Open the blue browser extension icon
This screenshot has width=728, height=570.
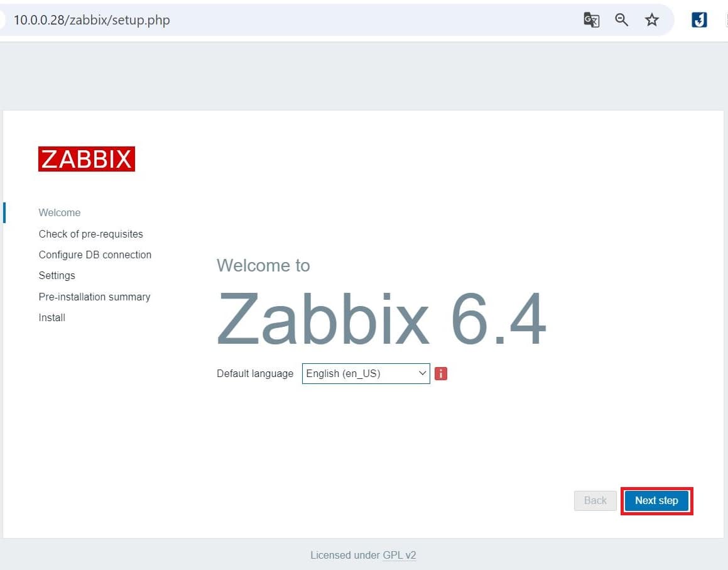699,20
